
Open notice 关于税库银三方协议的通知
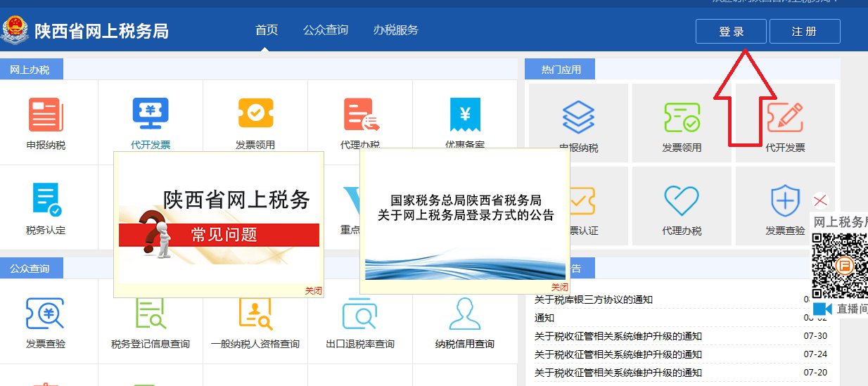coord(594,300)
